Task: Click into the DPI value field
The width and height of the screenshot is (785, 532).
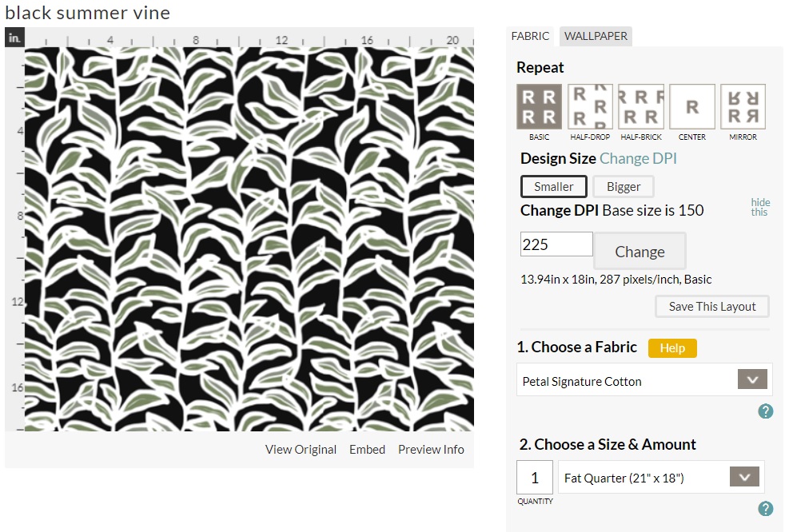Action: click(556, 244)
